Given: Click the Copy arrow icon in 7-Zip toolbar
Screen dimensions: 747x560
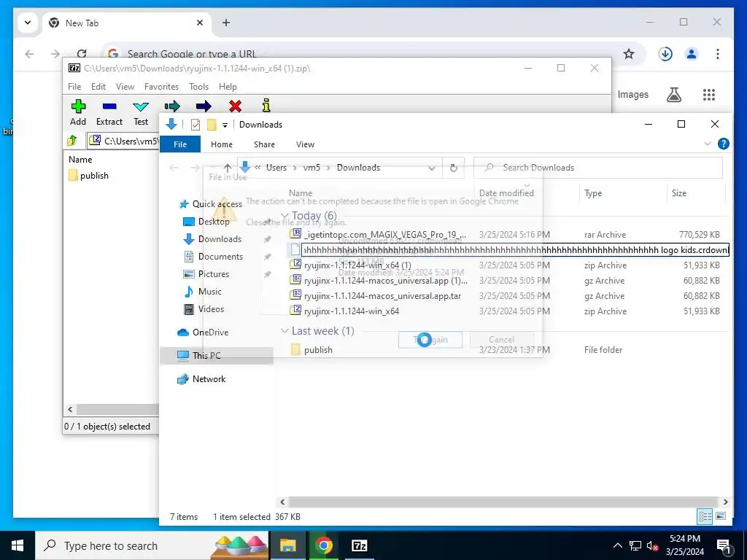Looking at the screenshot, I should 172,106.
